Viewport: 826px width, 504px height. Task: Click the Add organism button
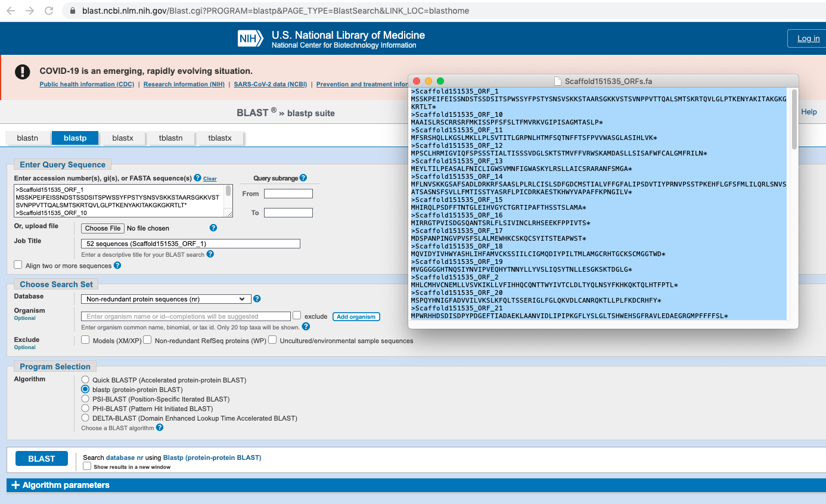(356, 316)
